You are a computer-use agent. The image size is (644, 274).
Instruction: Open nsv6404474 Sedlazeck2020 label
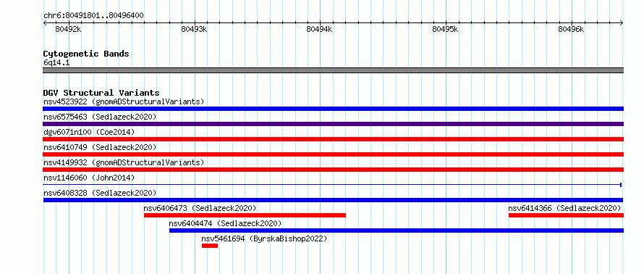tap(225, 223)
